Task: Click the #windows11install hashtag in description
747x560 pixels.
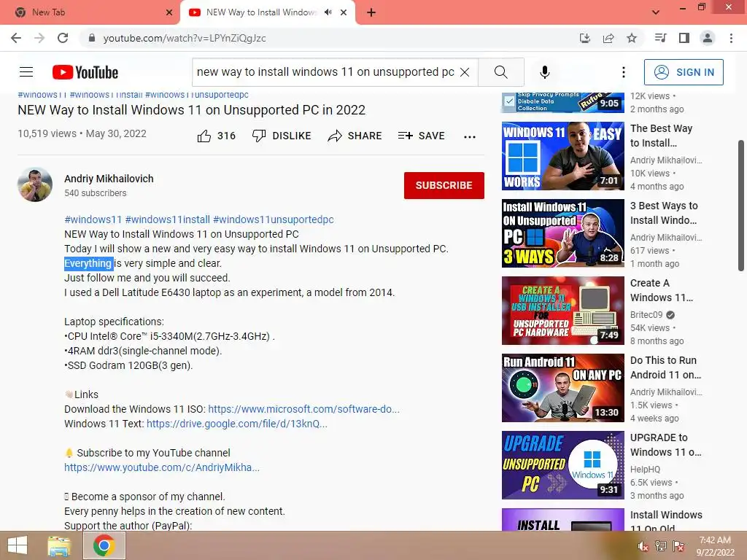Action: (x=168, y=219)
